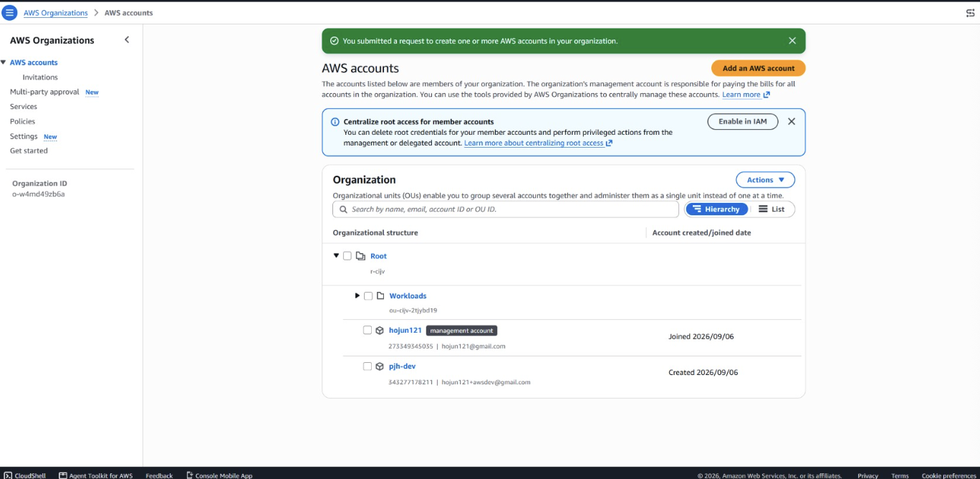Click the info icon in root access banner
The width and height of the screenshot is (980, 479).
[x=335, y=122]
